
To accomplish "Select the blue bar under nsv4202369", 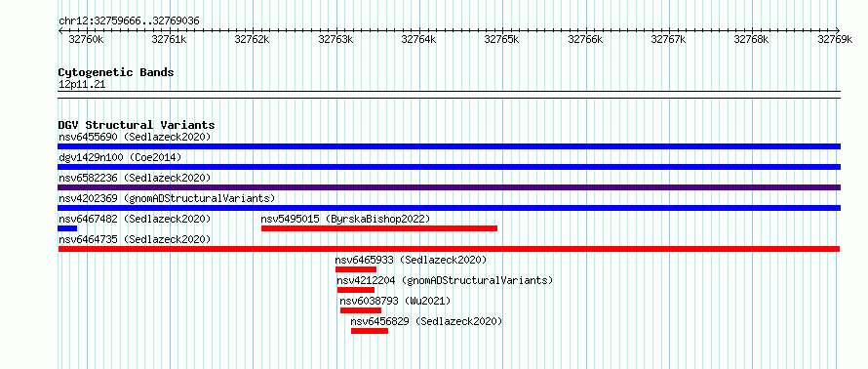I will click(449, 208).
